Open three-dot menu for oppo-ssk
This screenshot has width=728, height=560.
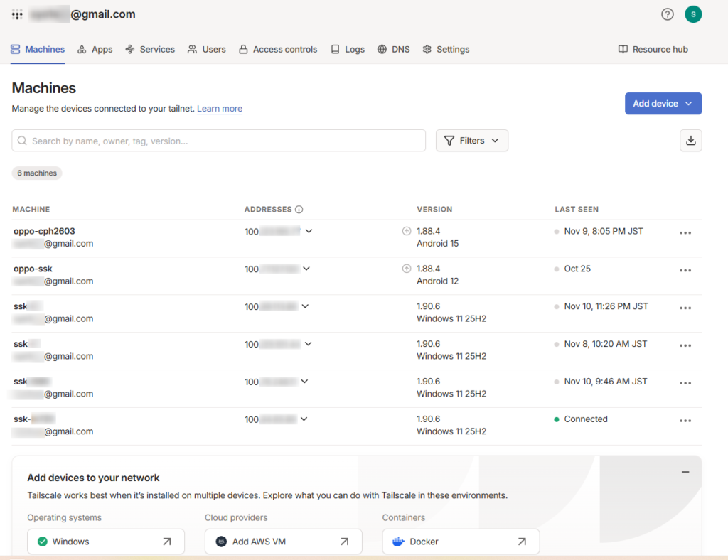(685, 271)
